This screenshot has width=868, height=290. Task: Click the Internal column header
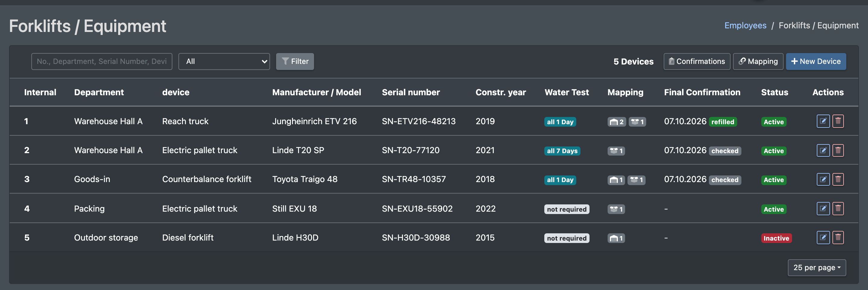40,92
